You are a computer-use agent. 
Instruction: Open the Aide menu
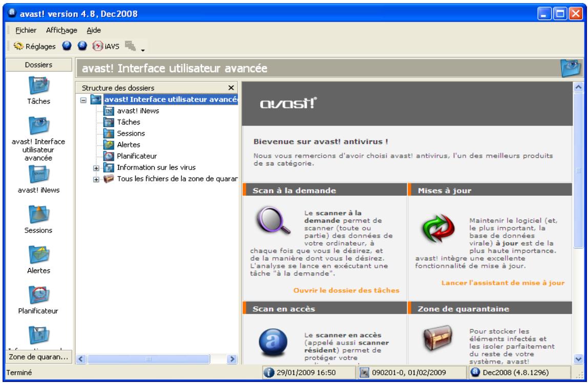tap(94, 30)
